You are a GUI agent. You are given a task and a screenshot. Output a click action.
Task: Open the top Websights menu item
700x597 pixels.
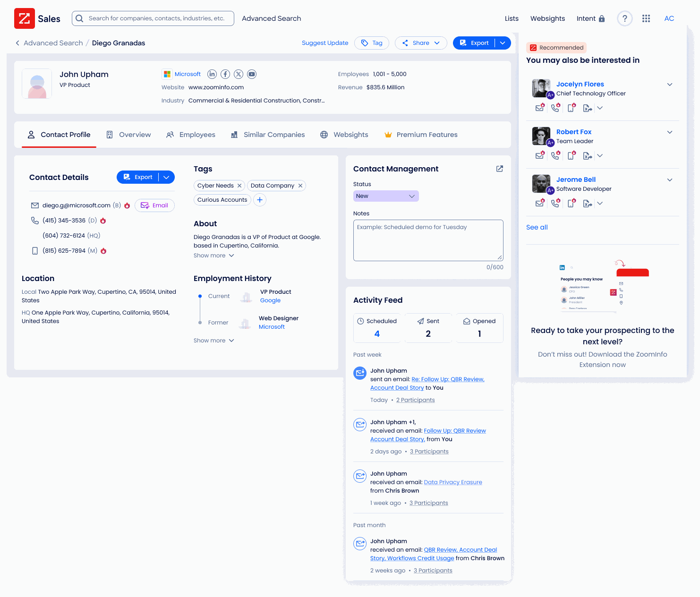tap(547, 18)
